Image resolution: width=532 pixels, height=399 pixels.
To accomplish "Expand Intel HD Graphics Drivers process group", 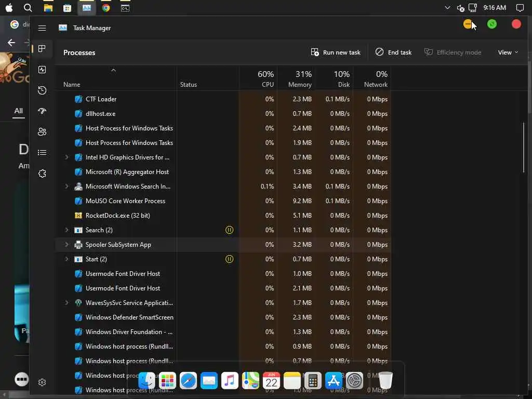I will tap(67, 157).
